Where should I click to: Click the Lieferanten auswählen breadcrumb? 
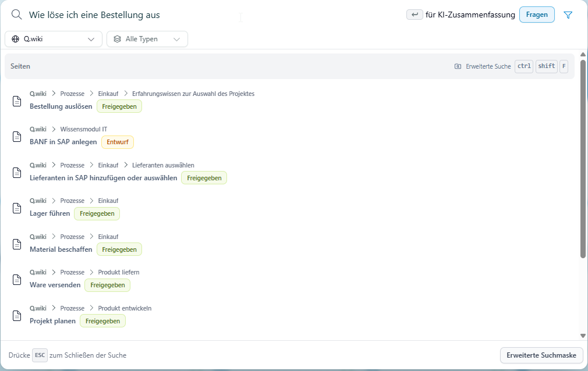pos(163,165)
